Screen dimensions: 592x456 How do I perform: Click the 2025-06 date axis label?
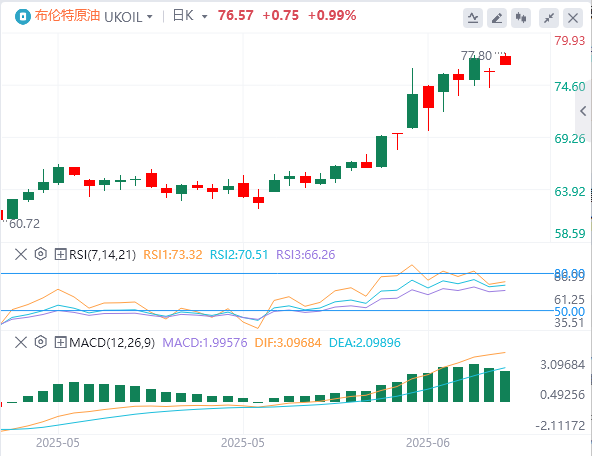point(428,443)
